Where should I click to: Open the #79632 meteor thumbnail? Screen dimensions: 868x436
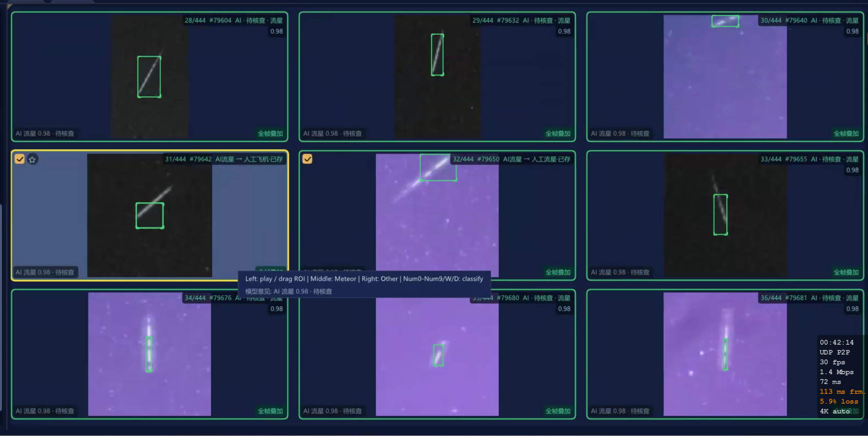click(x=437, y=77)
